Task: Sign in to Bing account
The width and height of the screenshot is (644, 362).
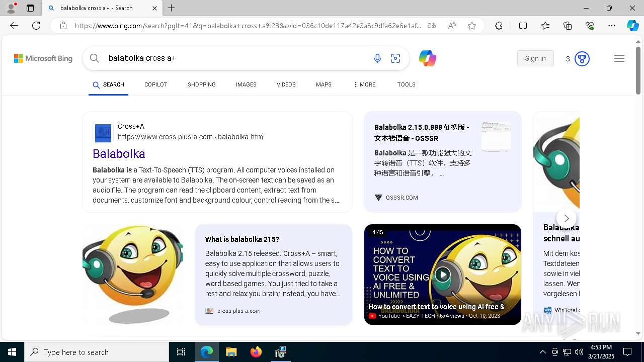Action: point(535,58)
